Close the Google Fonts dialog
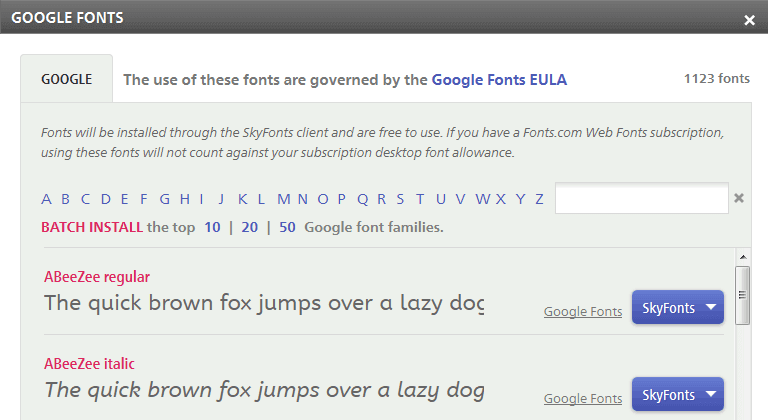768x420 pixels. (x=749, y=20)
